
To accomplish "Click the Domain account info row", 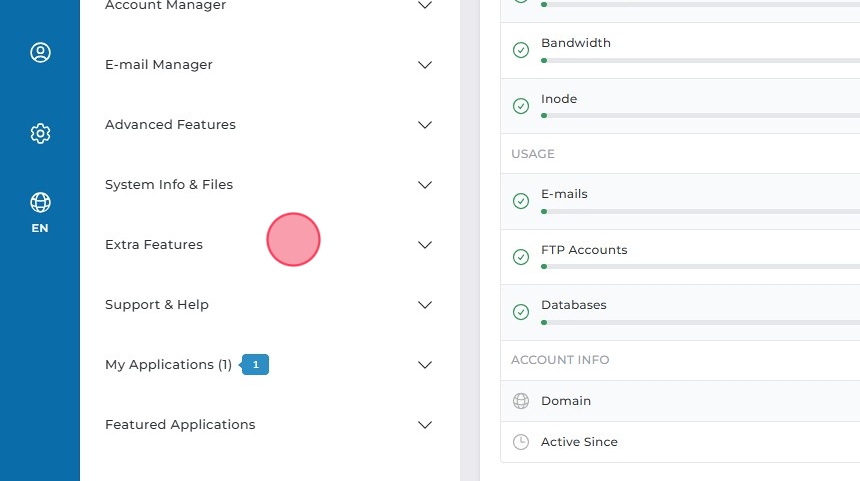I will 680,401.
